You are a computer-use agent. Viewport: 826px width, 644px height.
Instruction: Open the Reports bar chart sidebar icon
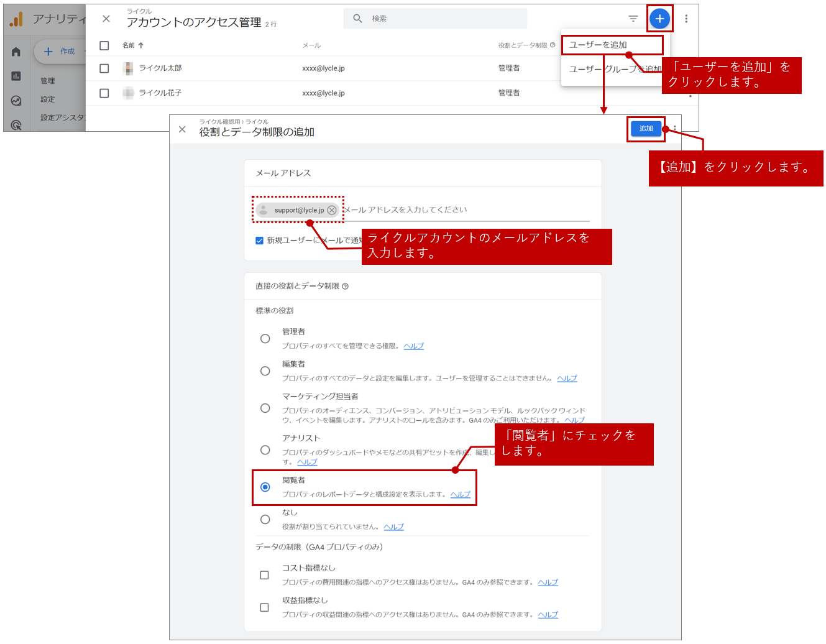click(16, 76)
